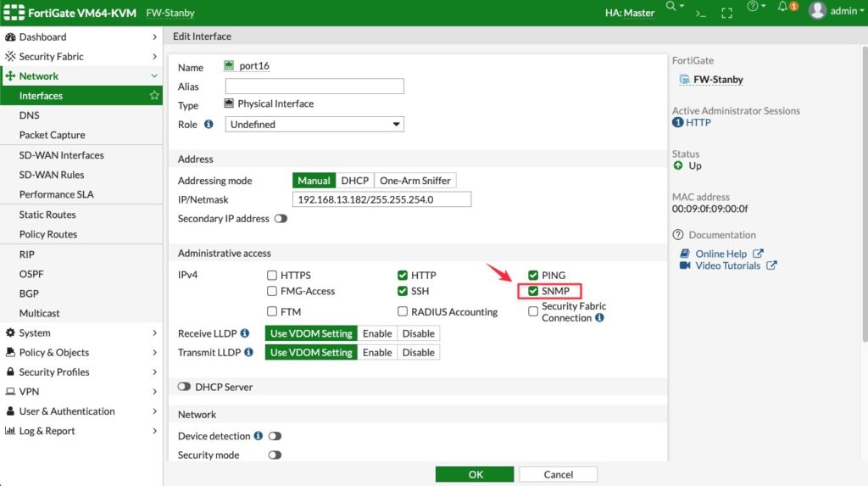Click the Online Help external-link icon
The height and width of the screenshot is (486, 868).
[758, 254]
